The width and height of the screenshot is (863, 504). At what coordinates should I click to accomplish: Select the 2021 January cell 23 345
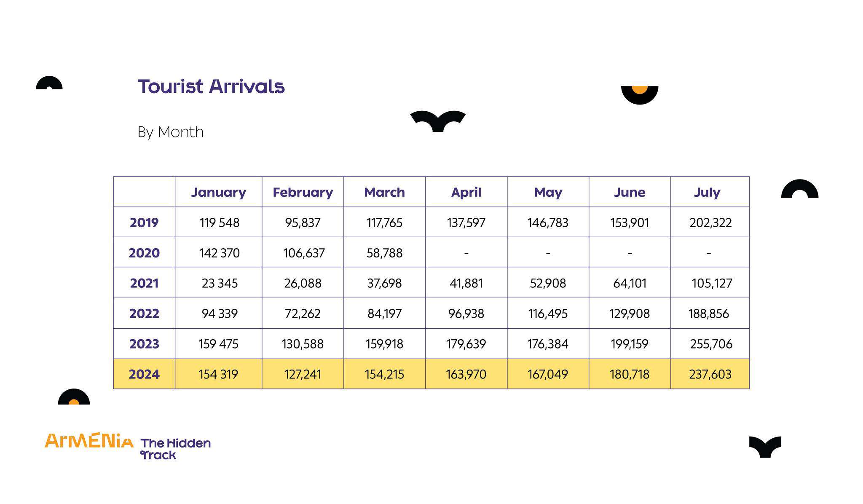click(x=220, y=283)
